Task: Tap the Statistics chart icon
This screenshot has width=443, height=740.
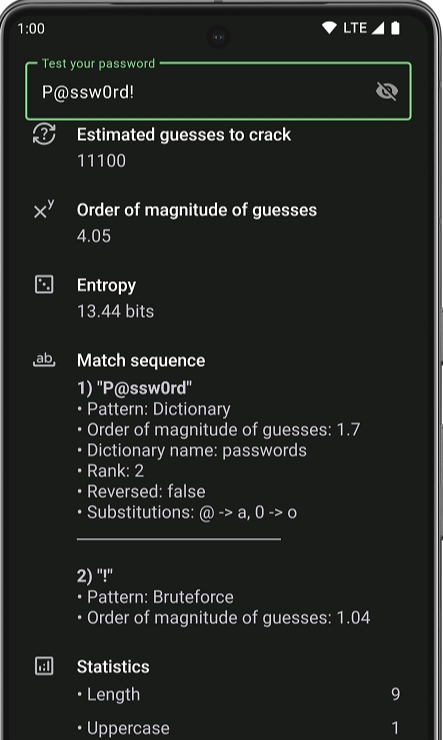Action: 44,666
